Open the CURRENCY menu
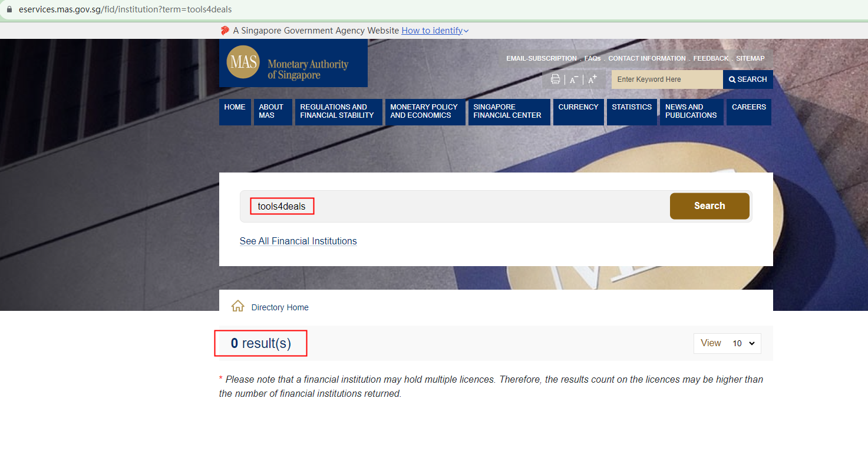 click(x=579, y=112)
